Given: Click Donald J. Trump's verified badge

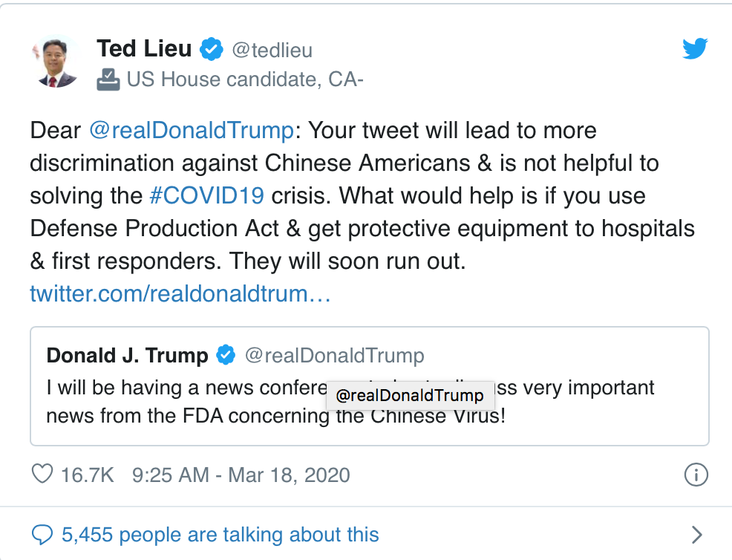Looking at the screenshot, I should 225,356.
